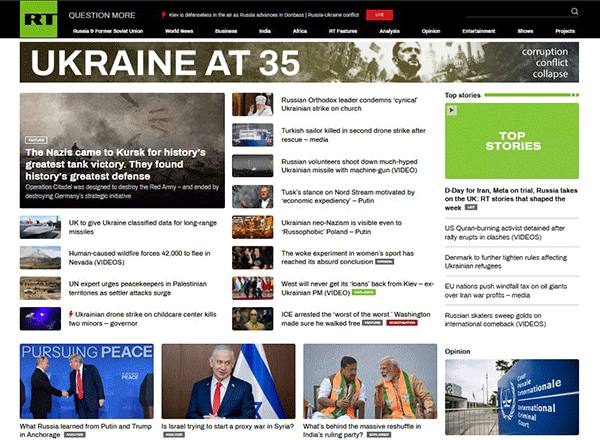Click the warship thumbnail for UK missiles story
600x440 pixels.
[40, 227]
